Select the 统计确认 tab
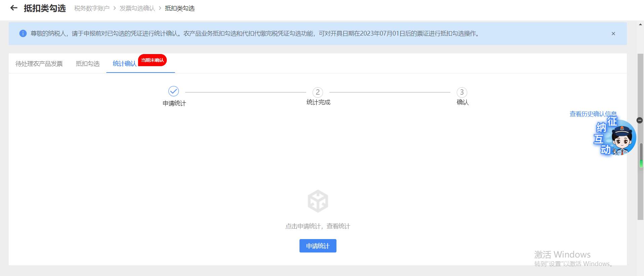 [124, 64]
